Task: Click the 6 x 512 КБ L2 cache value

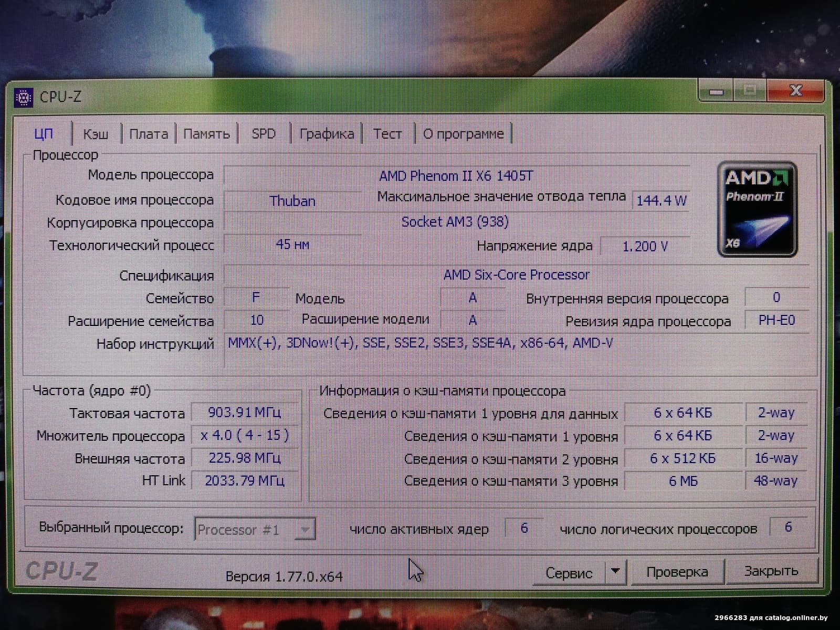Action: click(682, 458)
